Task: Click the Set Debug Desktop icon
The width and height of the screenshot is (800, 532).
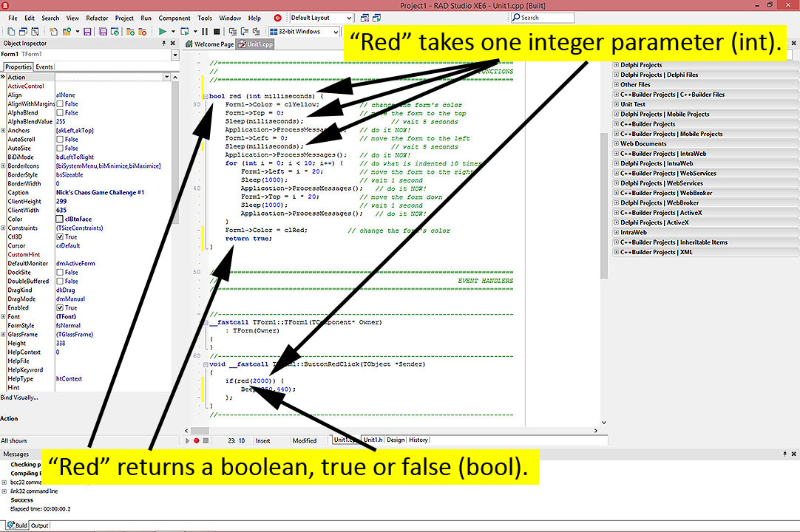Action: point(376,18)
